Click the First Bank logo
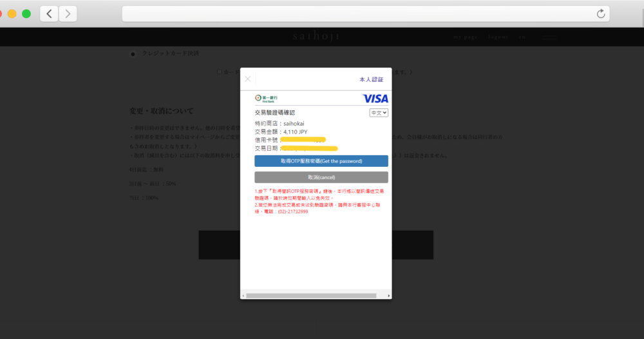 coord(266,98)
